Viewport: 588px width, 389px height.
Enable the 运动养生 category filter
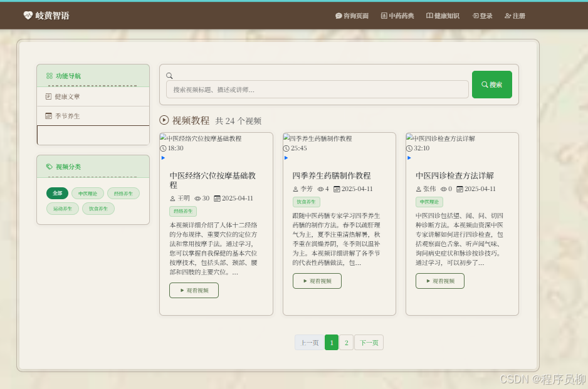63,208
